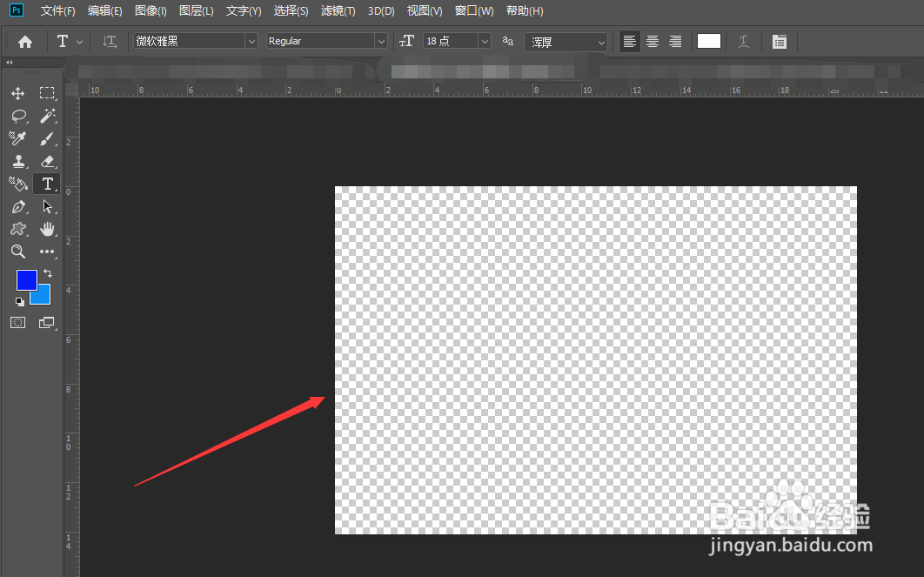The width and height of the screenshot is (924, 577).
Task: Toggle the Character and Paragraph panels
Action: click(x=780, y=40)
